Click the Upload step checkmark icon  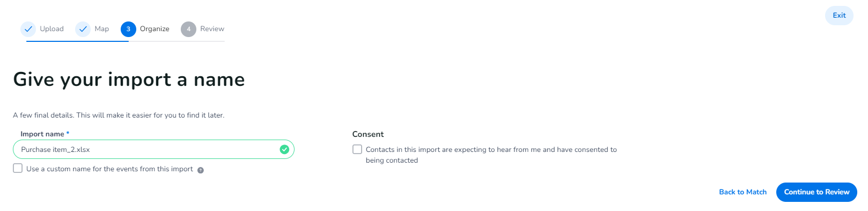(x=28, y=29)
